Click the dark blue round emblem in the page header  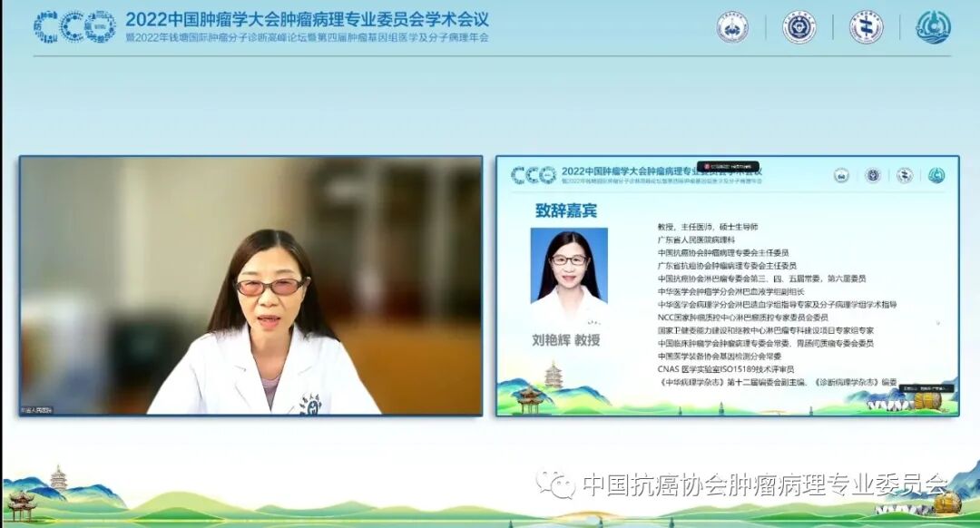coord(799,27)
